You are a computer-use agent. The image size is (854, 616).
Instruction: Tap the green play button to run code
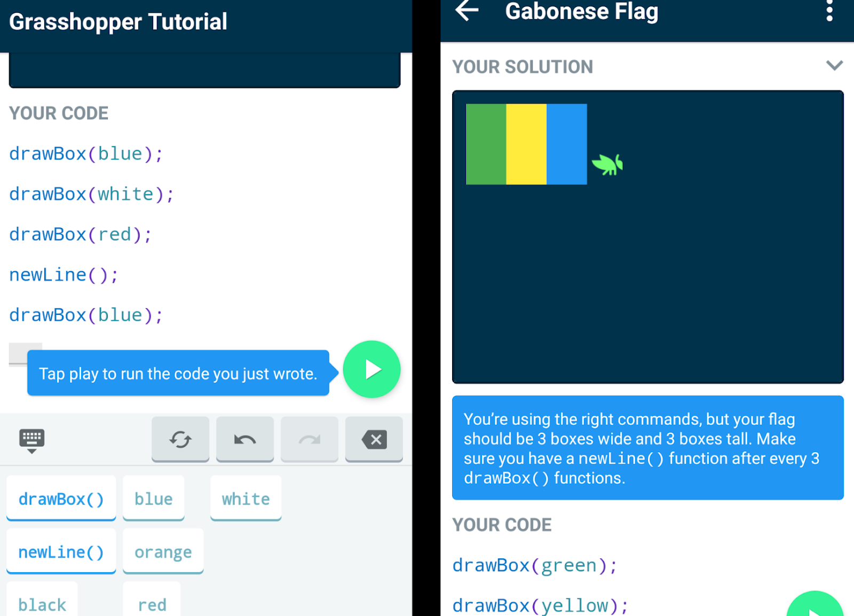pos(372,369)
